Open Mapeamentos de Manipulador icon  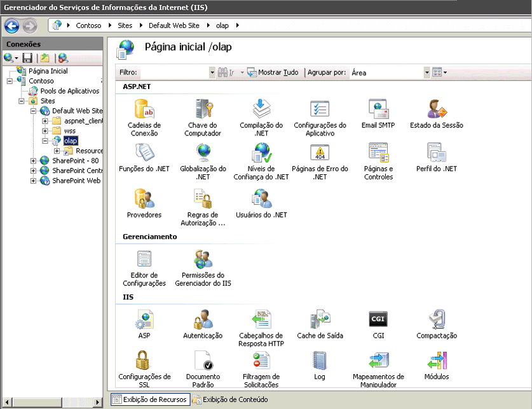coord(378,369)
